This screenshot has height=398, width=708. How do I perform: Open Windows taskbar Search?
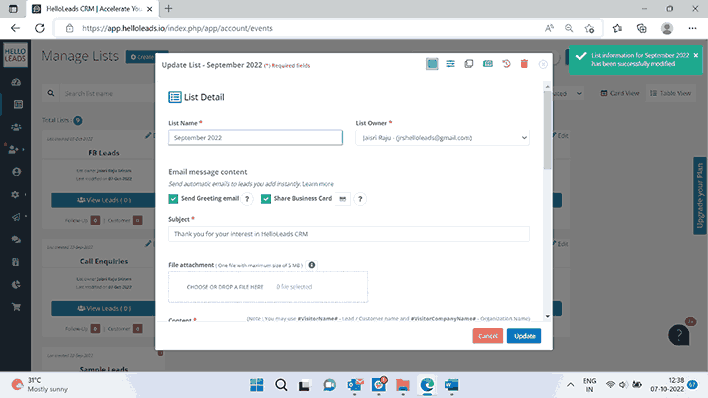pos(281,385)
